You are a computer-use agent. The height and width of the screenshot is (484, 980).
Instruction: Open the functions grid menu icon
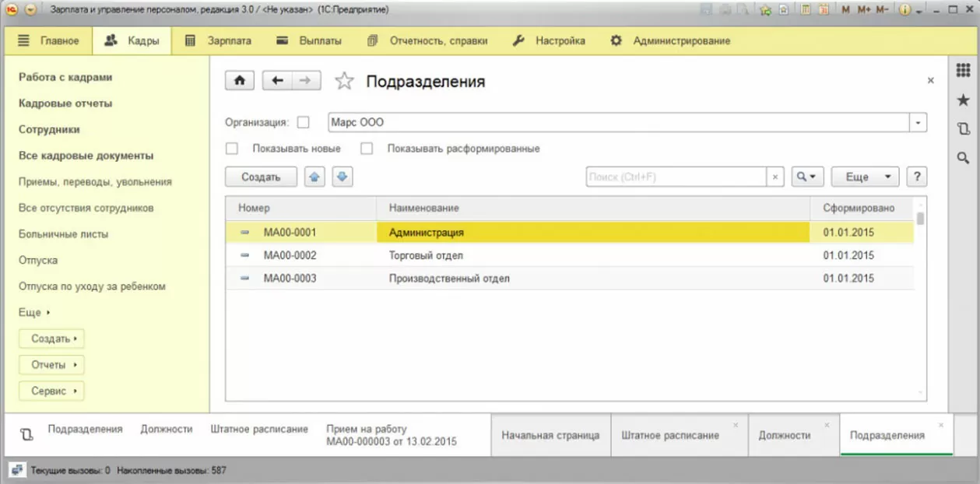[x=963, y=71]
